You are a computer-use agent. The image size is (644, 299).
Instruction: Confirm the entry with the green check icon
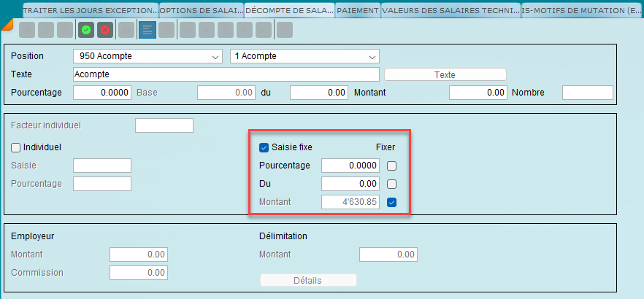pos(86,30)
